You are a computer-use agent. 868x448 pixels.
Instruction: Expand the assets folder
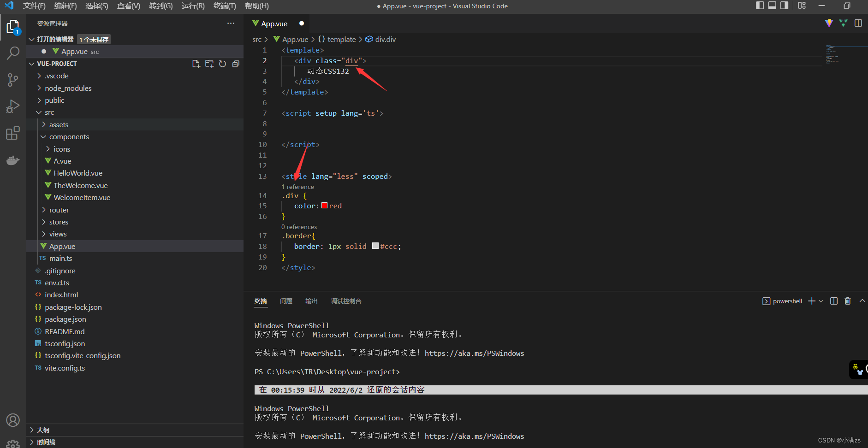coord(44,125)
